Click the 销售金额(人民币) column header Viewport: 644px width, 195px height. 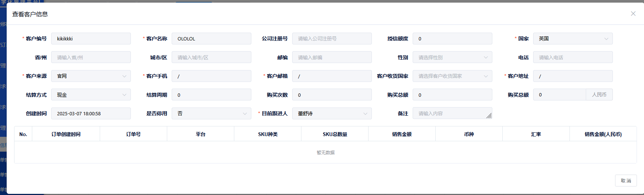tap(603, 134)
